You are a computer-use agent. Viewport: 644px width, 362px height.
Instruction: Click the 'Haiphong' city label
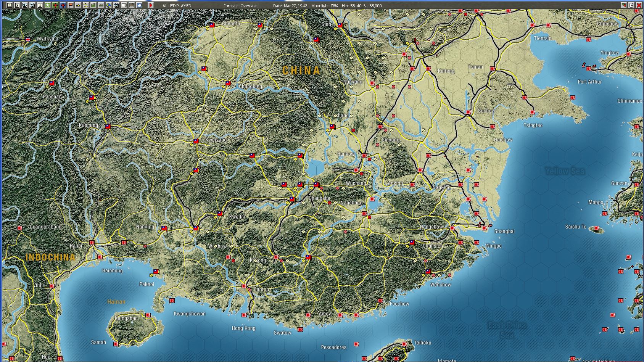click(113, 270)
